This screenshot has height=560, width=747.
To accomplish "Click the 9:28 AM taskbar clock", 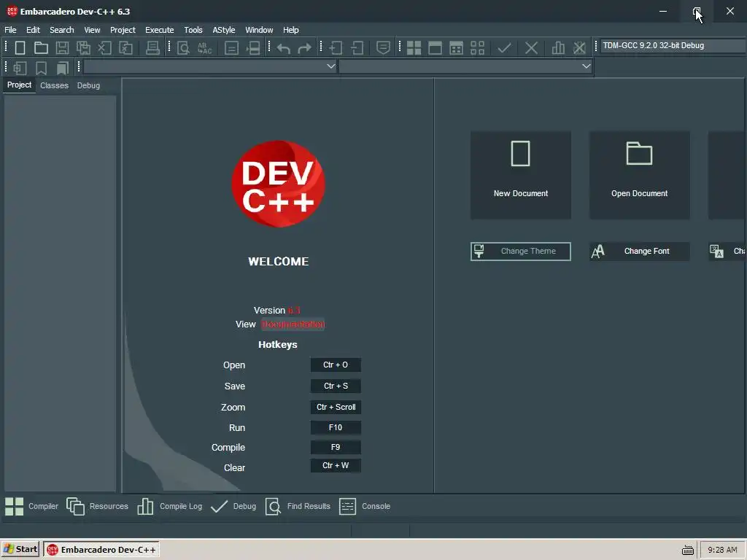I will point(722,550).
